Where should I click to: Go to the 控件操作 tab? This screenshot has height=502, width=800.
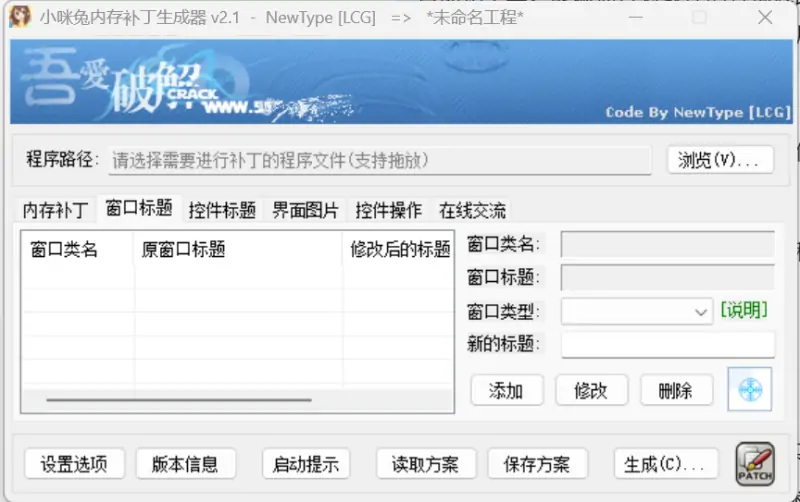tap(388, 211)
